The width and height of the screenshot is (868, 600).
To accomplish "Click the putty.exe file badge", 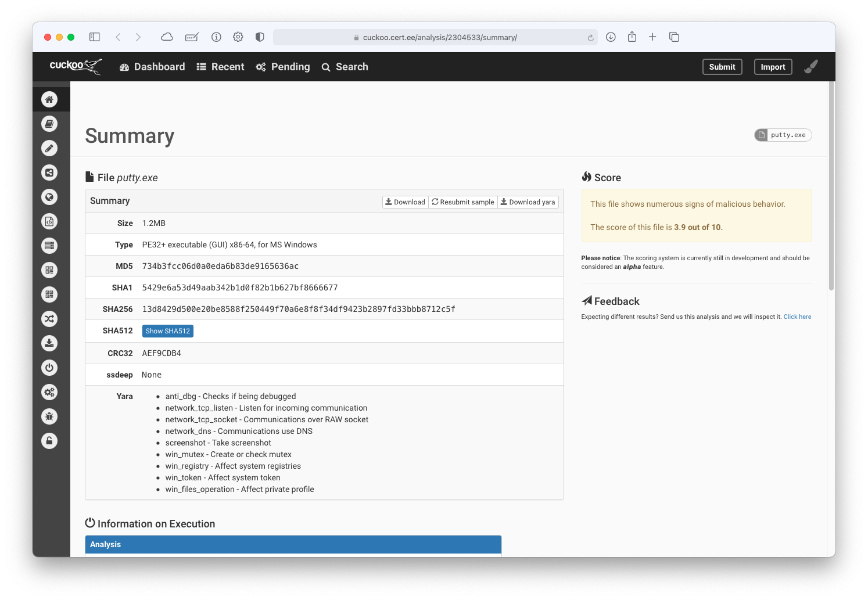I will (783, 135).
